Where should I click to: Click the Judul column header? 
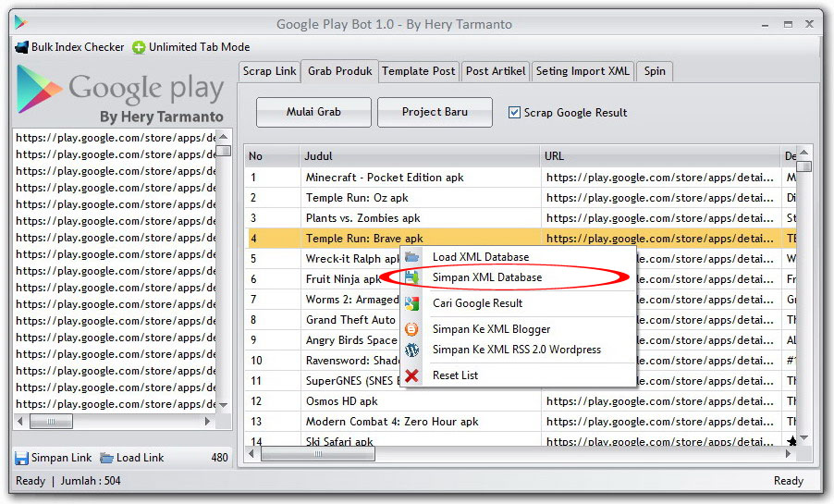(420, 156)
